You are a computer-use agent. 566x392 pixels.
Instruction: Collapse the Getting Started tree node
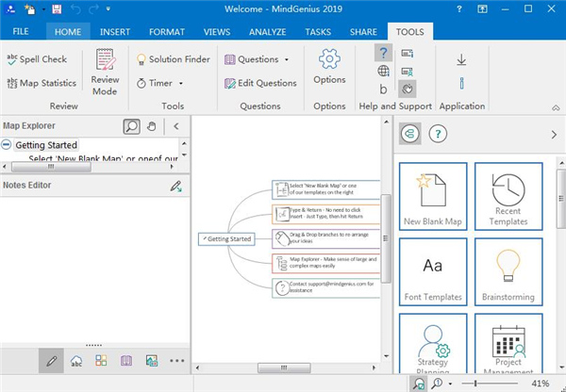pos(7,145)
